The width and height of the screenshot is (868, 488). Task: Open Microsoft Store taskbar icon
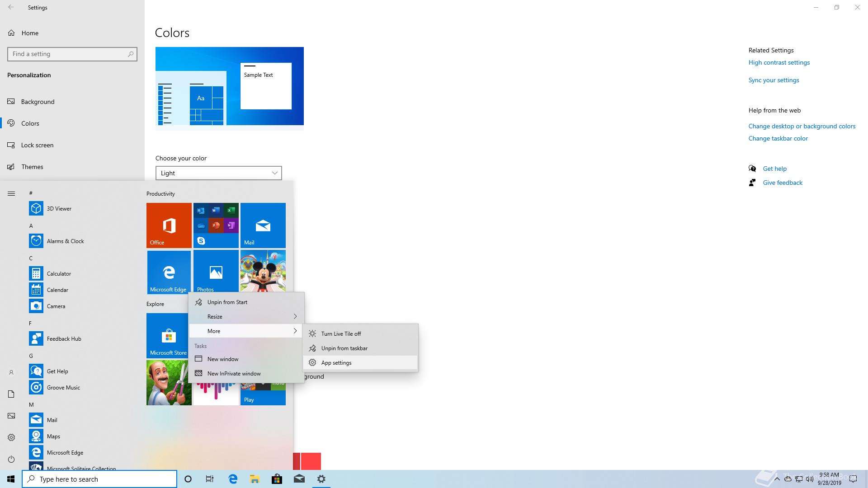tap(277, 479)
